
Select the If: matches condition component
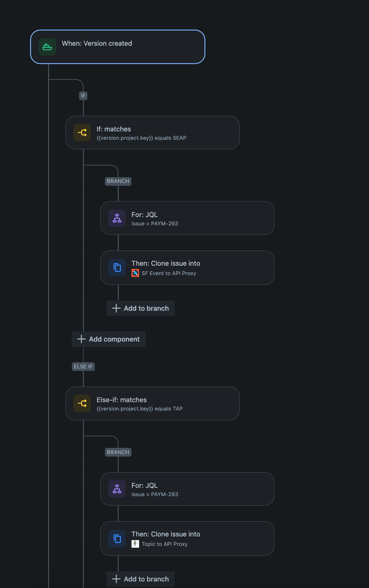[152, 132]
